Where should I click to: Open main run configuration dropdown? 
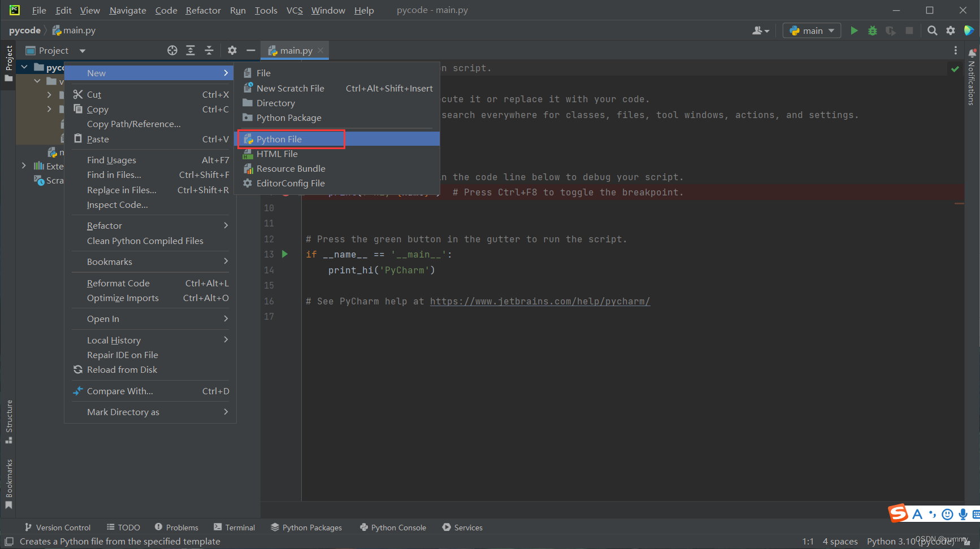coord(812,30)
